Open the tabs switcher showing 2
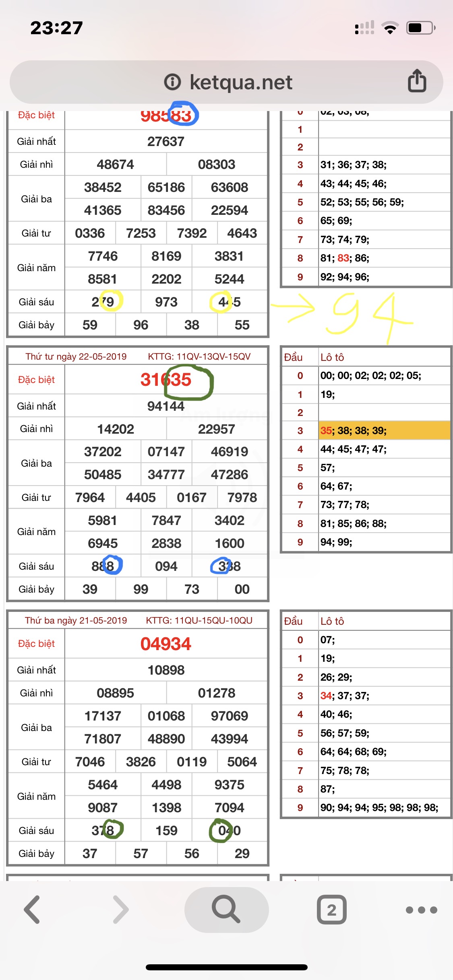This screenshot has height=980, width=453. [x=331, y=910]
